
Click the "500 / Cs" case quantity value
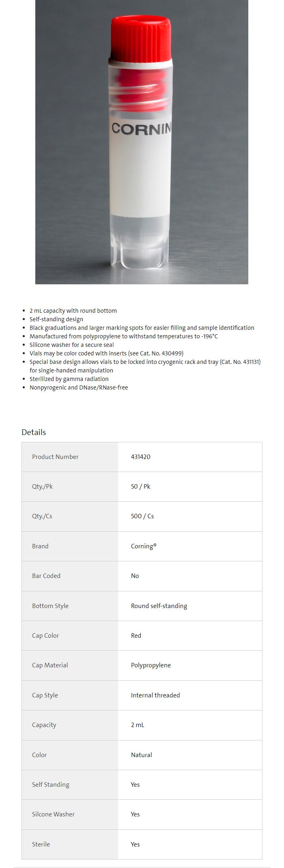(142, 516)
